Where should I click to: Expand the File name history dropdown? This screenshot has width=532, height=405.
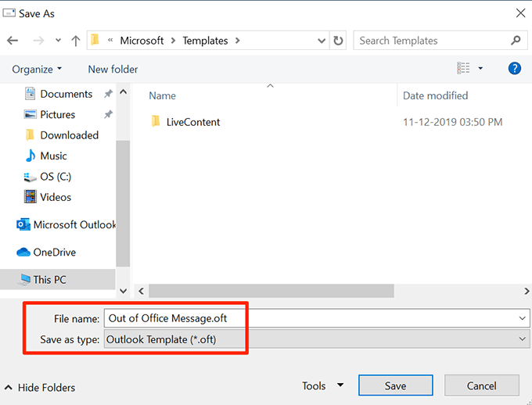point(523,318)
